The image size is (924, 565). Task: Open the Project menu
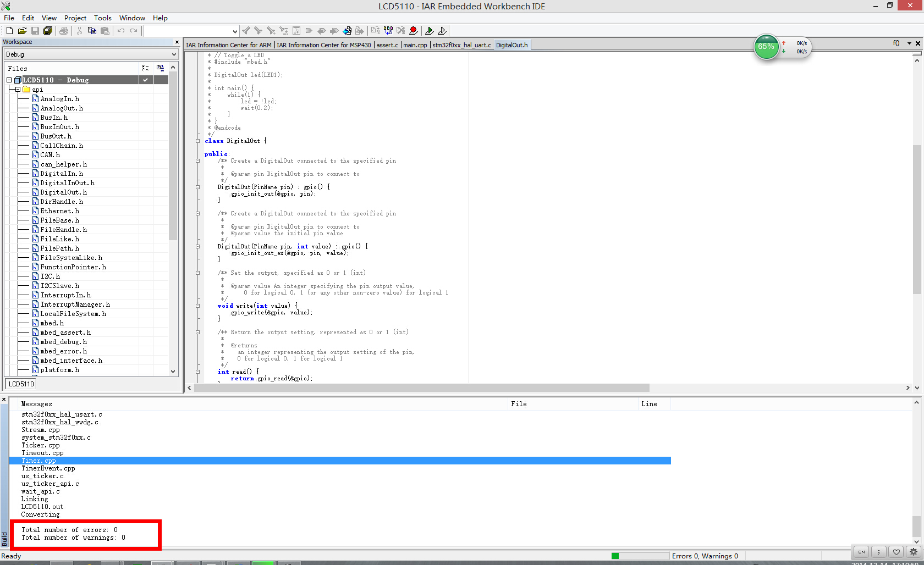[x=75, y=18]
